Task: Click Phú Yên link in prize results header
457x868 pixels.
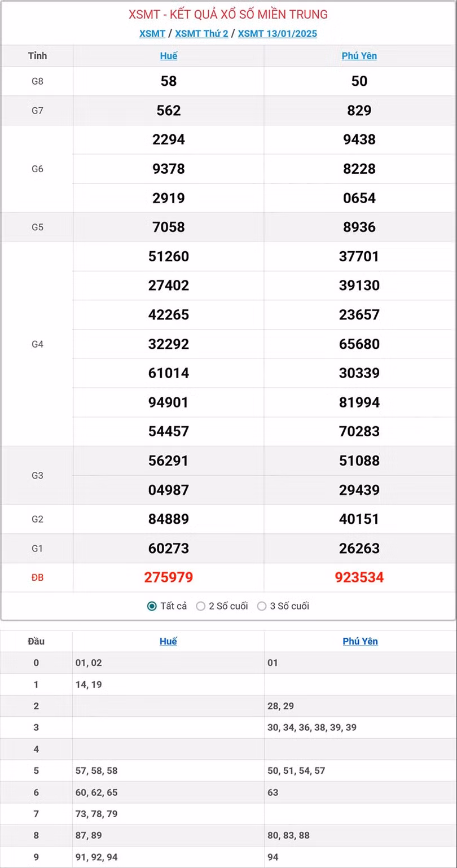Action: [x=359, y=56]
